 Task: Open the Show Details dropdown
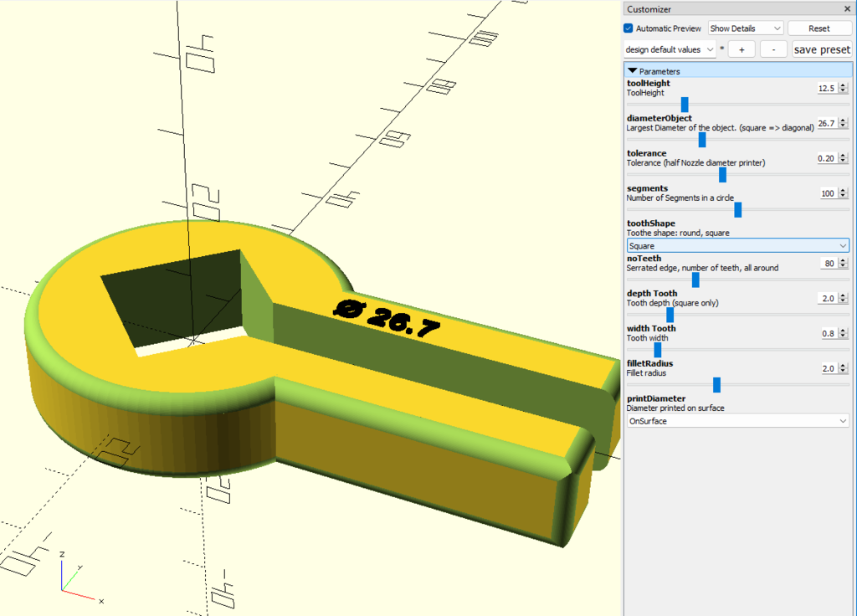point(745,28)
